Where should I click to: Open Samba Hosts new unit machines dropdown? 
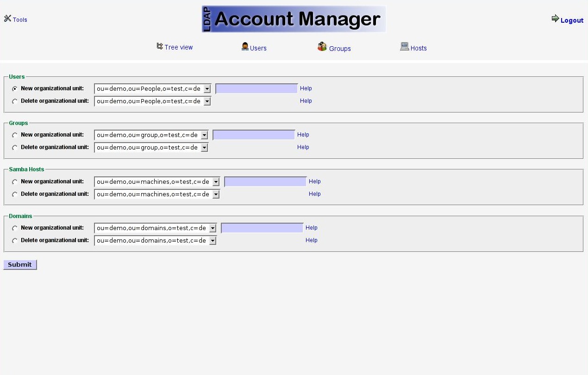coord(156,182)
